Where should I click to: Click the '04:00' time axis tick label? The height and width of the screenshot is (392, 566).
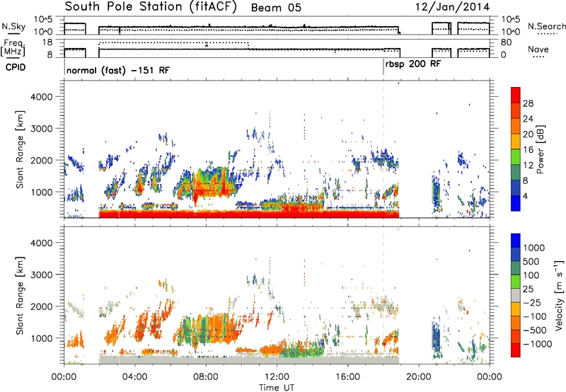click(x=134, y=377)
